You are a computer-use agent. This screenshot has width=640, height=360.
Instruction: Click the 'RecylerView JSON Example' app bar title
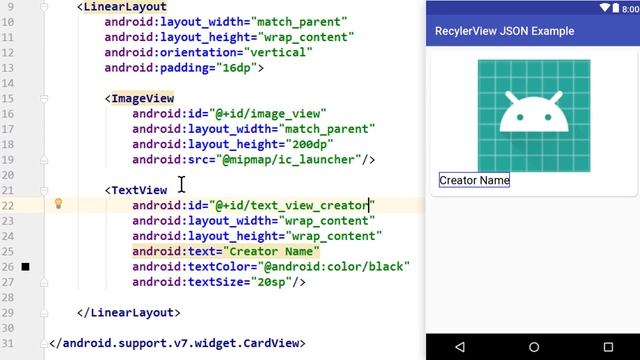point(504,31)
